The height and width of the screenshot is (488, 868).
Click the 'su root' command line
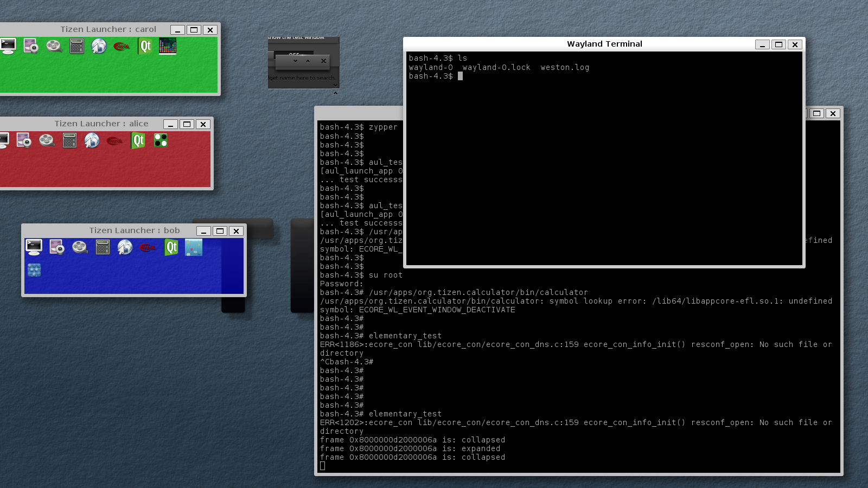(x=361, y=275)
